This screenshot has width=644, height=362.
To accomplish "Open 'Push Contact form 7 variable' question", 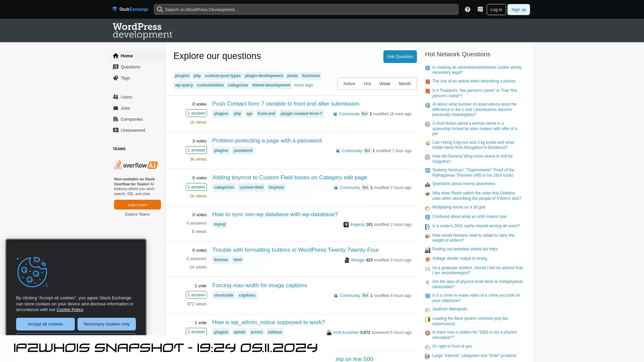I will click(x=286, y=104).
